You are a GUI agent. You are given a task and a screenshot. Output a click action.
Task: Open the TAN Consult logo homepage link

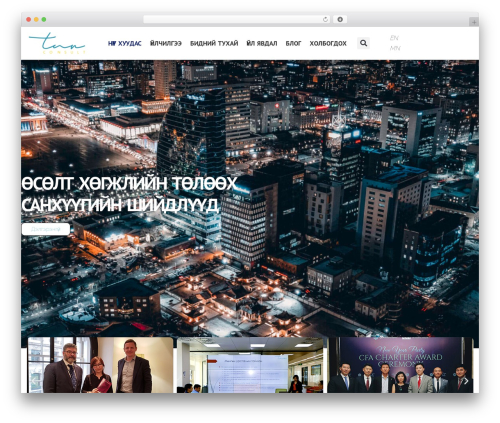[x=57, y=43]
